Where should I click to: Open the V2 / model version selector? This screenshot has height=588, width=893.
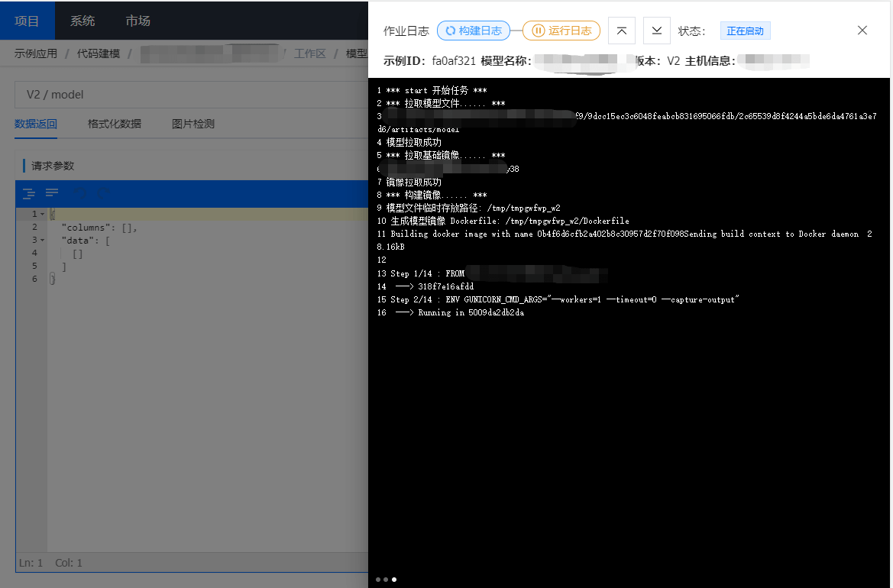click(191, 95)
